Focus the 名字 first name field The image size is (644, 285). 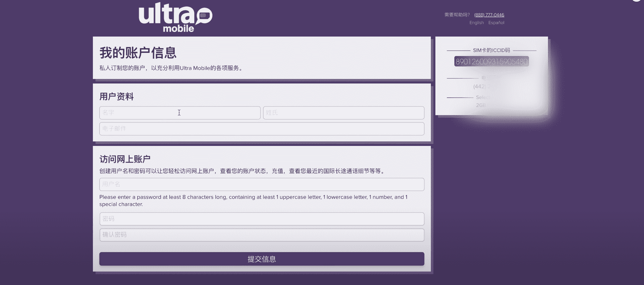(x=180, y=113)
